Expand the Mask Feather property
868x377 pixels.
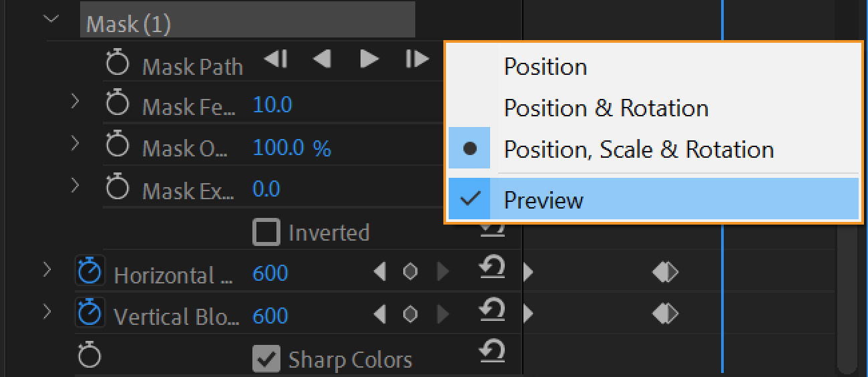pos(75,102)
